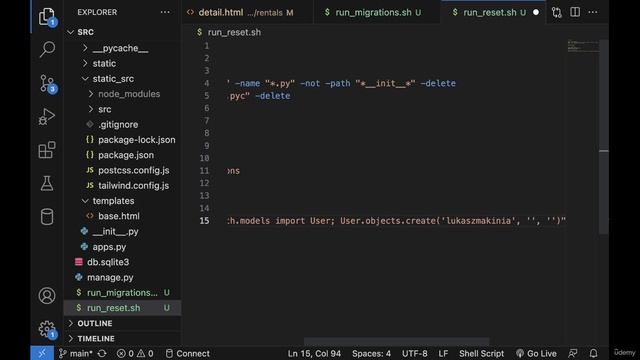Open run_migrations file in explorer
Image resolution: width=640 pixels, height=360 pixels.
coord(122,293)
